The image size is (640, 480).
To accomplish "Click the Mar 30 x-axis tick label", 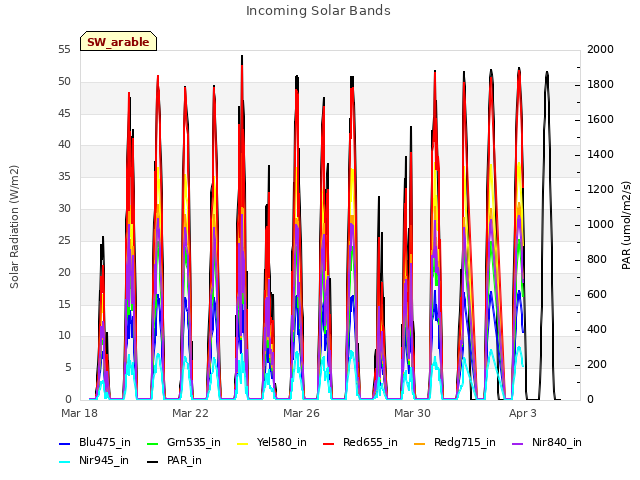I will coord(412,413).
